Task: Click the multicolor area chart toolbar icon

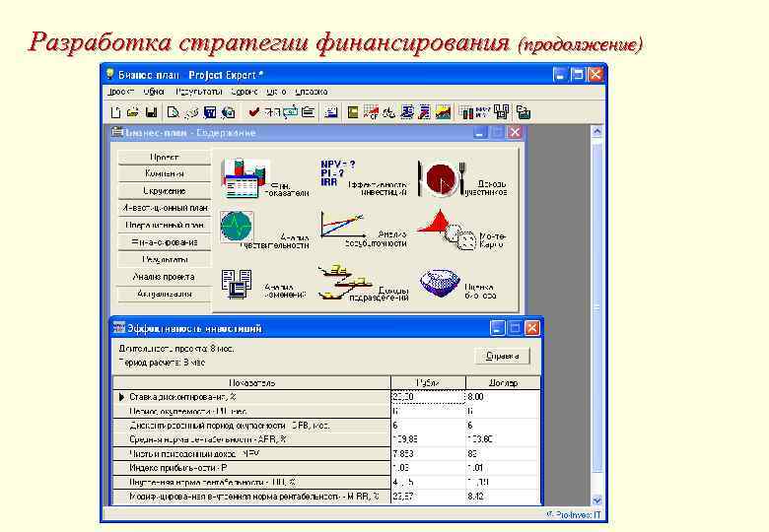Action: [443, 112]
